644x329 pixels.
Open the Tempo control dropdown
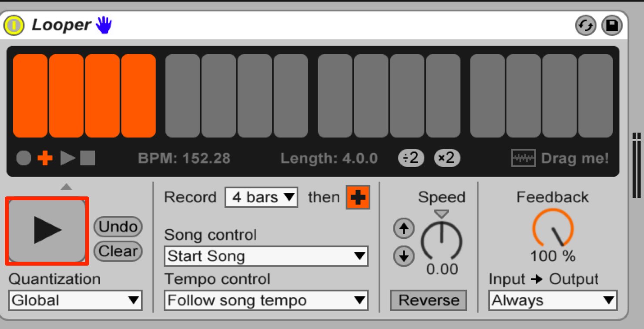click(266, 300)
